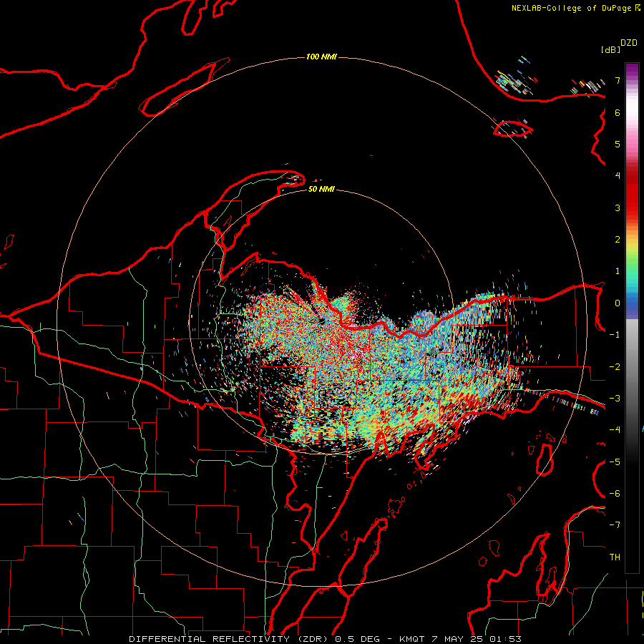Click the -6 value on color scale

coord(615,494)
